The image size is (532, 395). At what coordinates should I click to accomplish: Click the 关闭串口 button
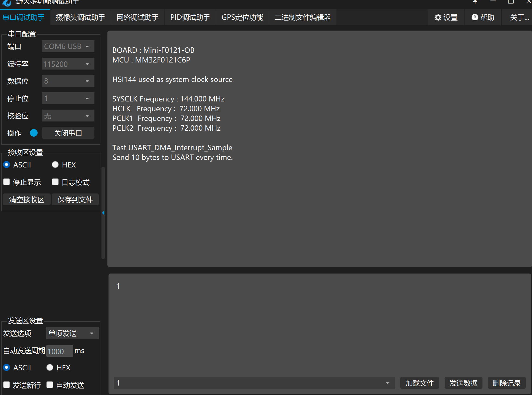tap(68, 133)
